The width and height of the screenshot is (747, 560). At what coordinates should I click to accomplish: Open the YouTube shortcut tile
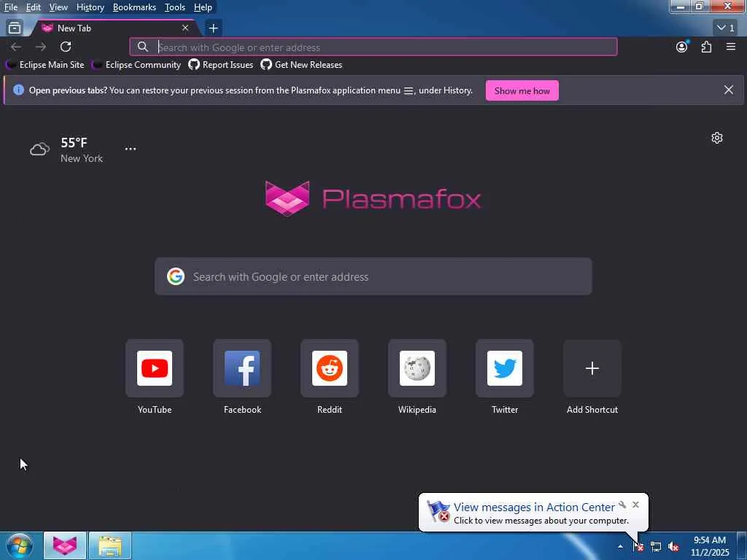[x=155, y=376]
